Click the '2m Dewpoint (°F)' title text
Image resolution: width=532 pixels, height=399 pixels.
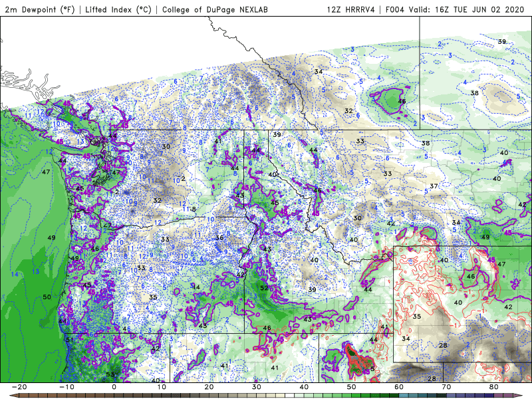pos(40,9)
